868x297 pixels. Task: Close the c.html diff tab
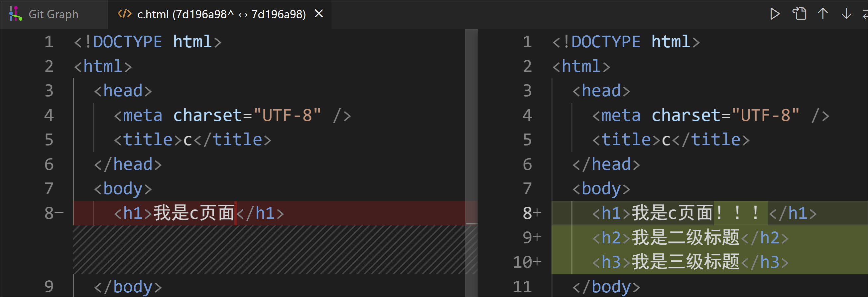click(319, 14)
